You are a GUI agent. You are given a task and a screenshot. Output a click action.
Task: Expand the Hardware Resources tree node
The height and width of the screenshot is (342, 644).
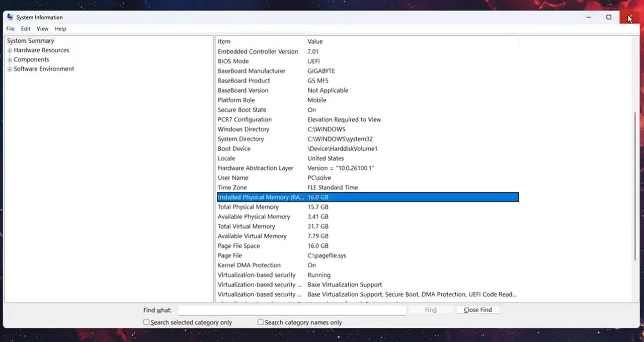(10, 50)
